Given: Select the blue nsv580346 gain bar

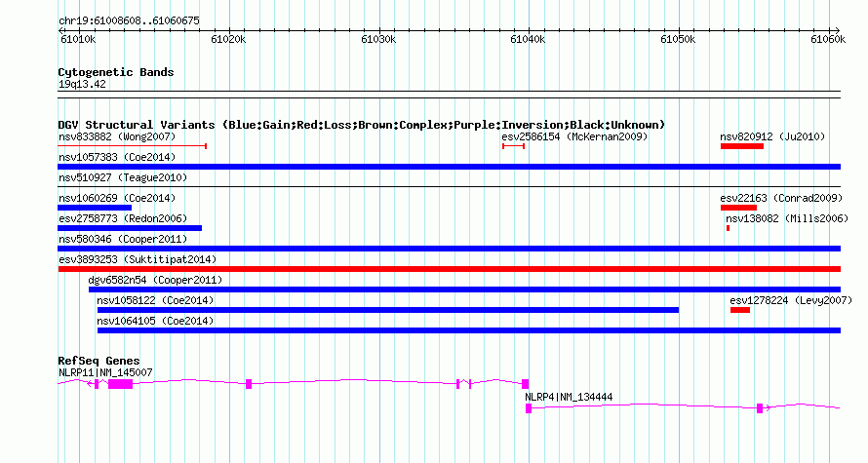Looking at the screenshot, I should [x=449, y=249].
